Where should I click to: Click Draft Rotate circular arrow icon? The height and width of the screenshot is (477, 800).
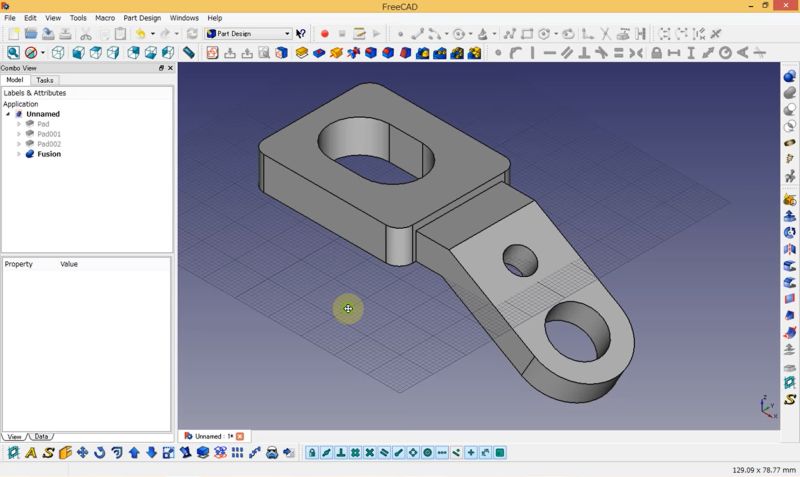click(99, 453)
